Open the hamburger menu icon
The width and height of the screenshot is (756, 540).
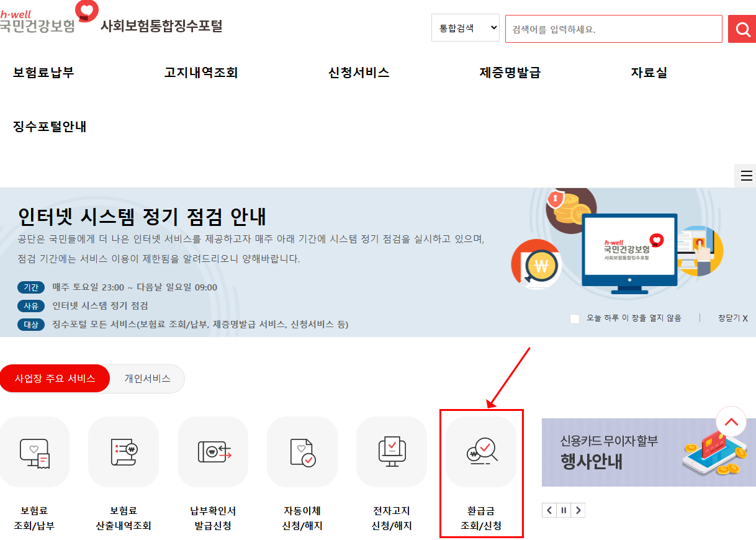pyautogui.click(x=745, y=176)
